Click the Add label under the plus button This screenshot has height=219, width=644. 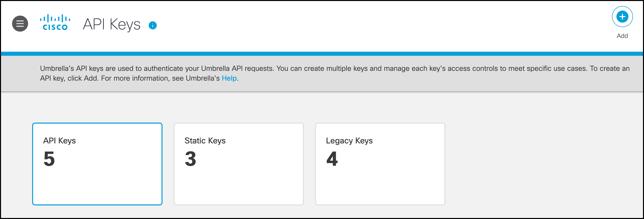click(x=622, y=36)
